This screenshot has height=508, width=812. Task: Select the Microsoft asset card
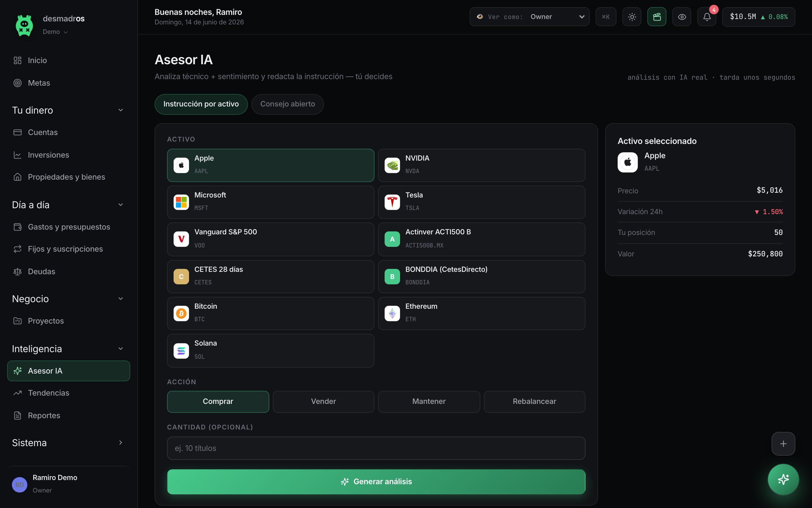[x=270, y=202]
